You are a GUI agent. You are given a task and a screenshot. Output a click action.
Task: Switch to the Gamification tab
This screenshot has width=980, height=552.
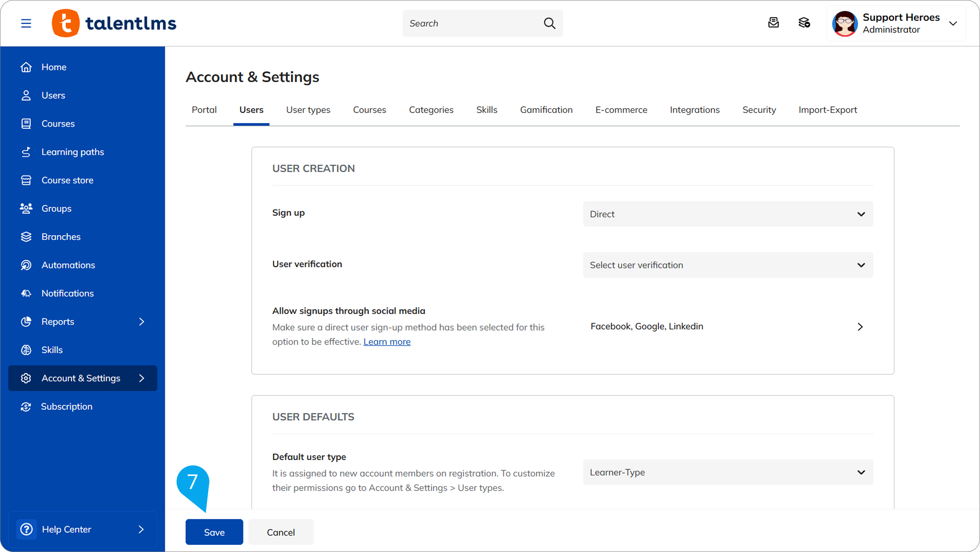pyautogui.click(x=546, y=110)
